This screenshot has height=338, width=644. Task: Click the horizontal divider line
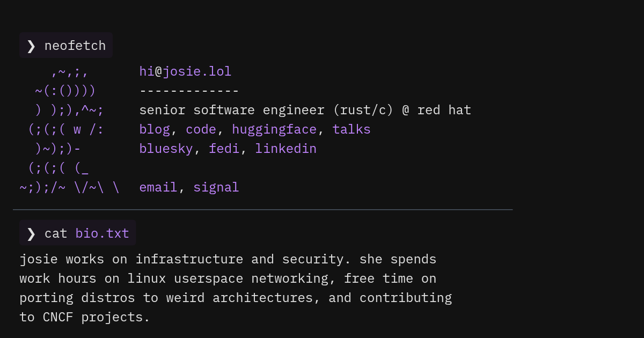(x=262, y=209)
